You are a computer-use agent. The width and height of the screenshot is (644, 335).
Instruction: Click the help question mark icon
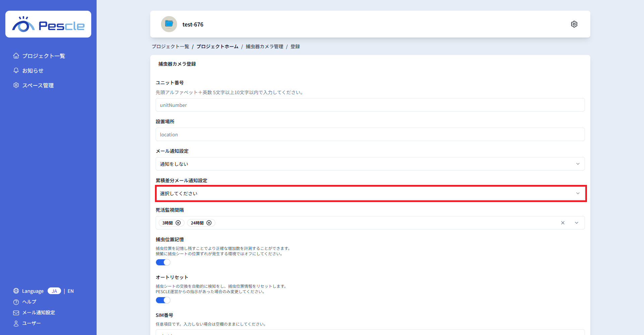point(16,302)
